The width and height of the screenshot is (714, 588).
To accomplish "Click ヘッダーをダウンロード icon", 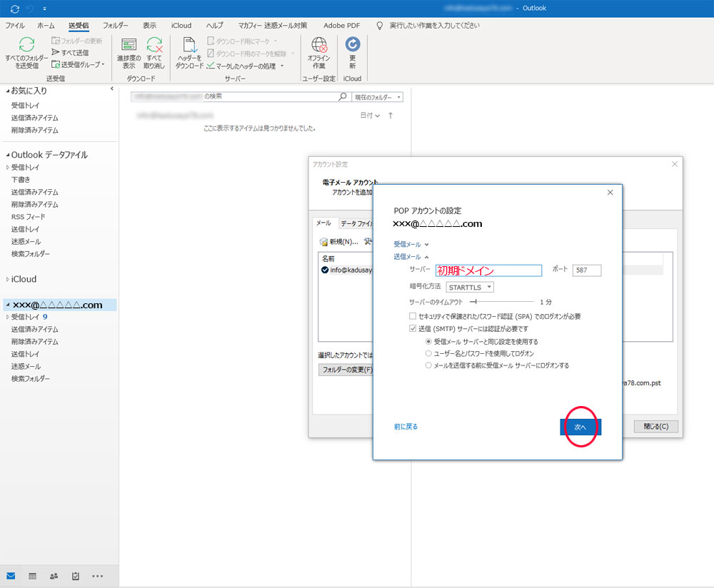I will click(189, 45).
